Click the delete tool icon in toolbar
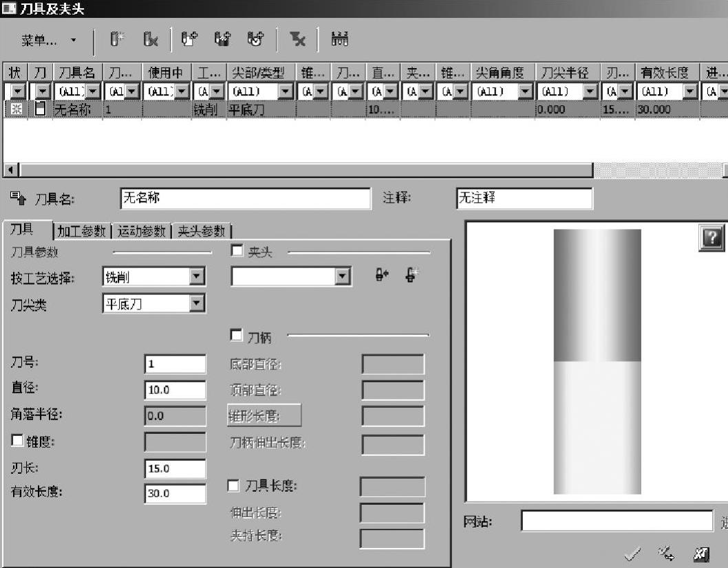728x568 pixels. [149, 41]
